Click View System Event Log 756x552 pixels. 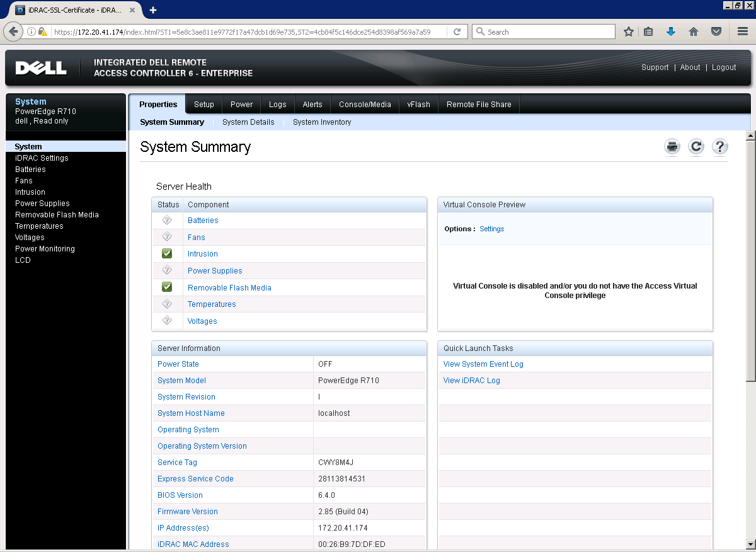[x=483, y=364]
